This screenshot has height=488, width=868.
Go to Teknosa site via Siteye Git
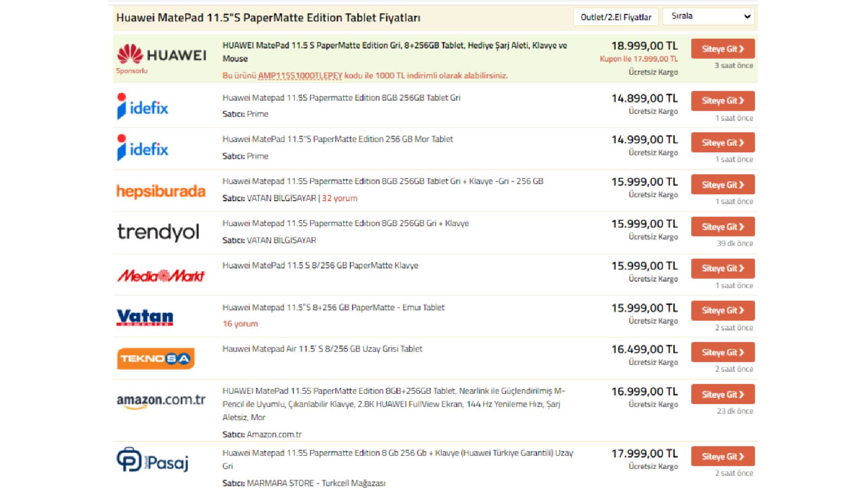pos(722,352)
